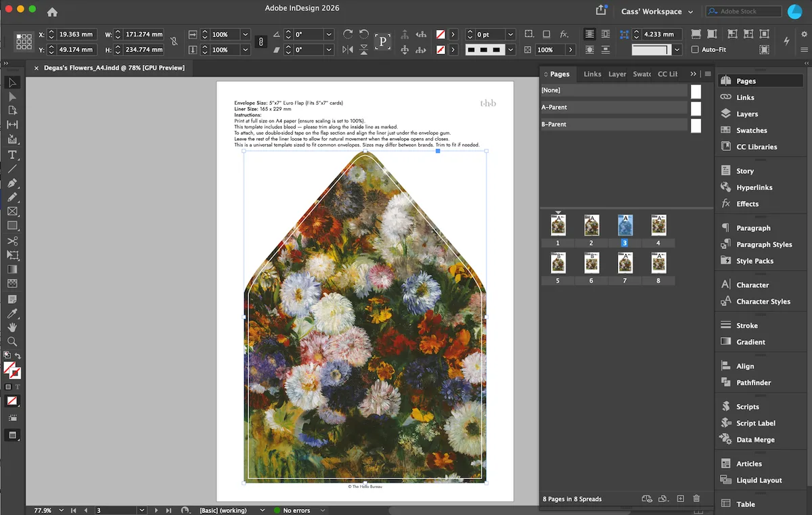Open the Pathfinder panel

click(x=753, y=382)
